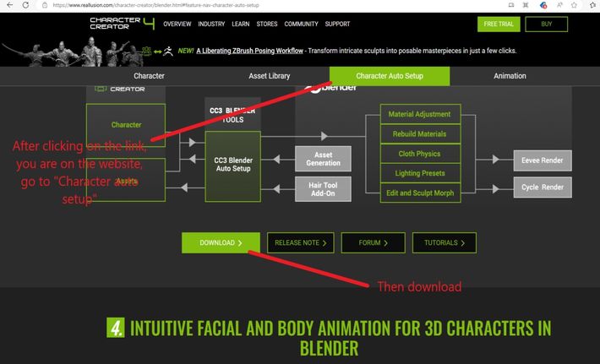Click the 'Cloth Physics' box
This screenshot has width=600, height=364.
pyautogui.click(x=420, y=154)
